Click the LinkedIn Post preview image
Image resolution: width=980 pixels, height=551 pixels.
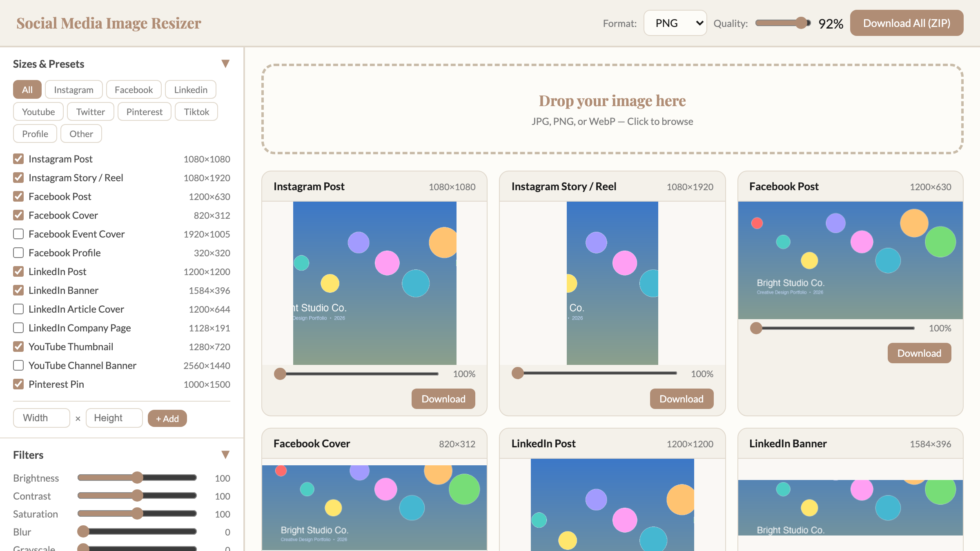click(612, 505)
